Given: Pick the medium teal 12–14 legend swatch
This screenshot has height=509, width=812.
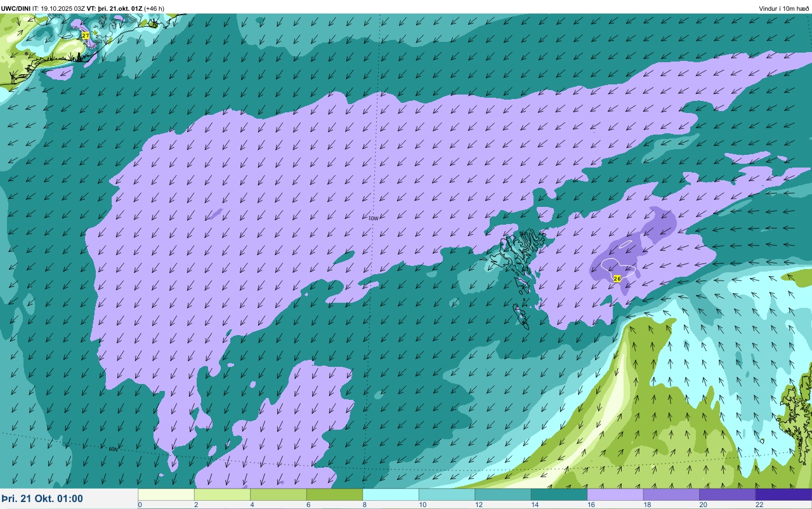Looking at the screenshot, I should point(503,494).
